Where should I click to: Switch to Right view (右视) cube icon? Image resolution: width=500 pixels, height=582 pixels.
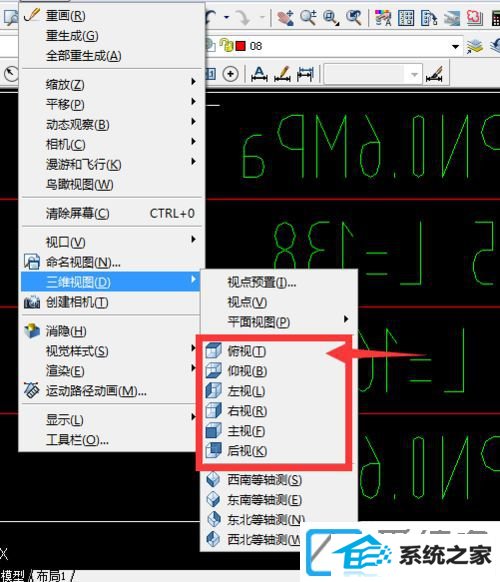pyautogui.click(x=214, y=411)
